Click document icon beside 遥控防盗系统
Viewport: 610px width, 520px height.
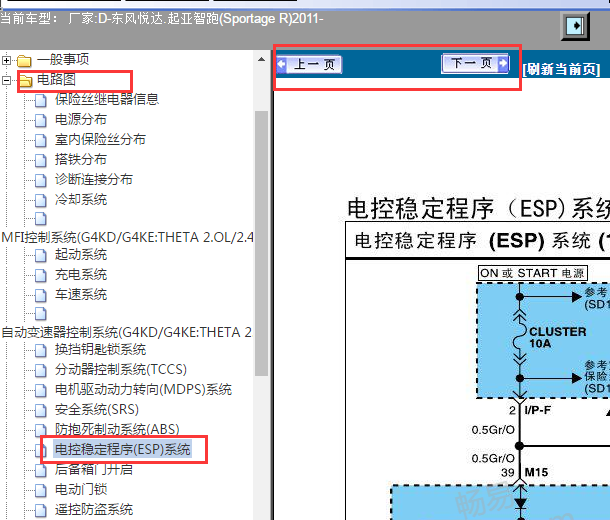point(40,510)
